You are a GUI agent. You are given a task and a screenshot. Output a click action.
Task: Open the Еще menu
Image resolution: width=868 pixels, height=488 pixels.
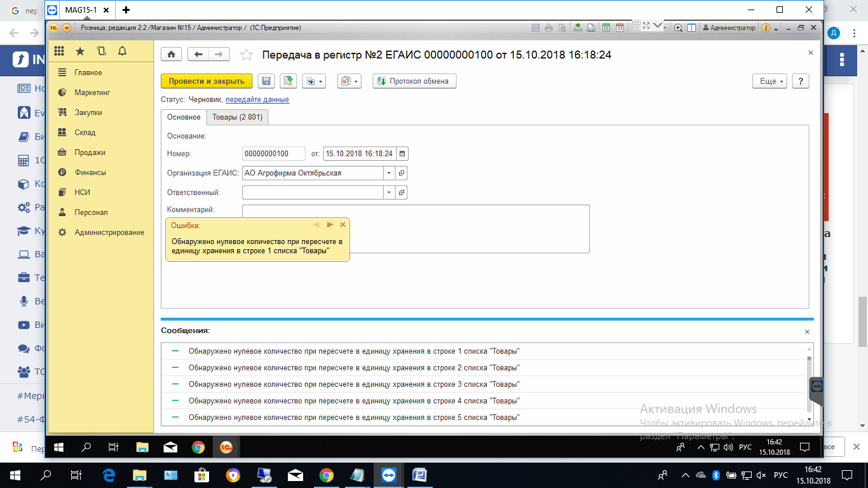pos(770,81)
